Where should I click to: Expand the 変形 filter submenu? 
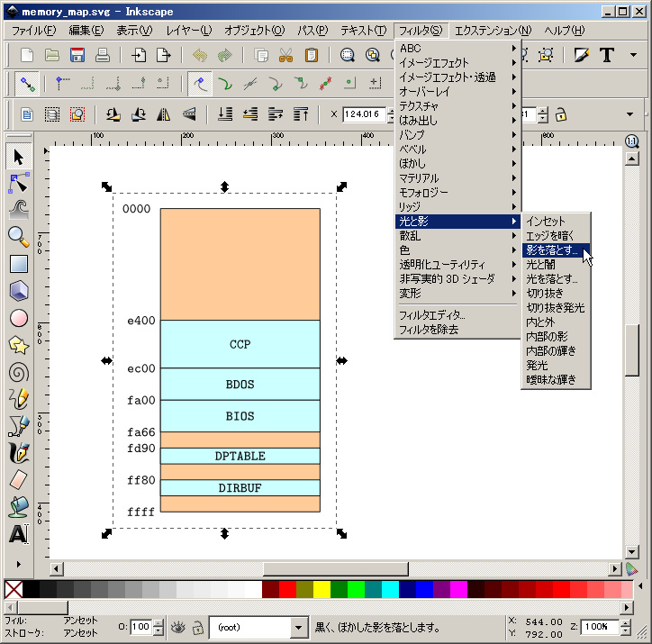point(457,293)
